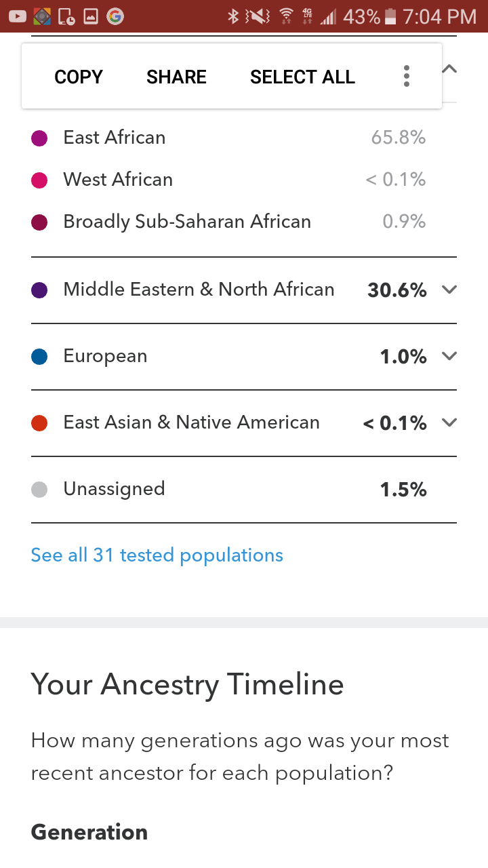
Task: Tap the Broadly Sub-Saharan African entry
Action: (187, 222)
